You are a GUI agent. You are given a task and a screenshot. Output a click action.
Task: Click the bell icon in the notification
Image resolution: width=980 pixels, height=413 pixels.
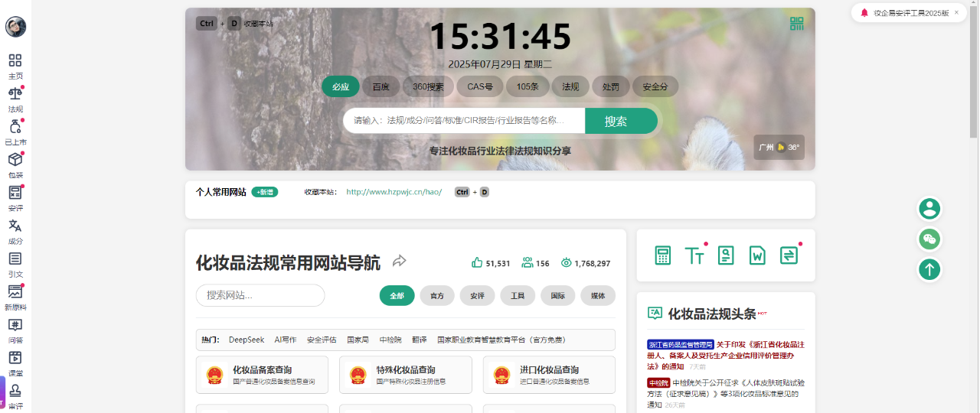point(864,13)
